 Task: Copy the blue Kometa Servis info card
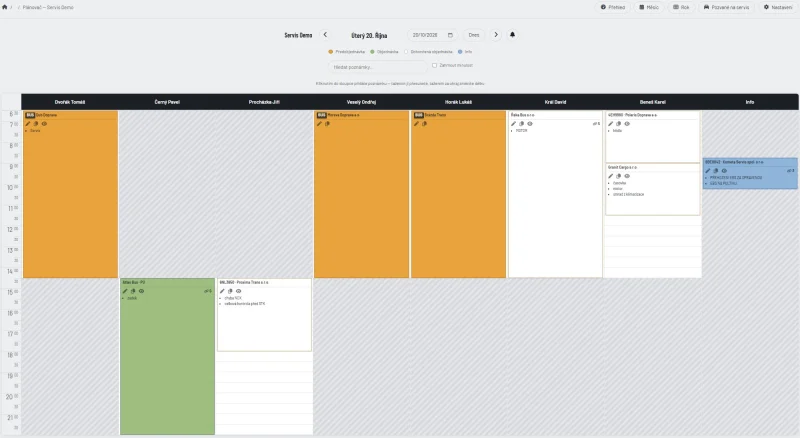[715, 171]
